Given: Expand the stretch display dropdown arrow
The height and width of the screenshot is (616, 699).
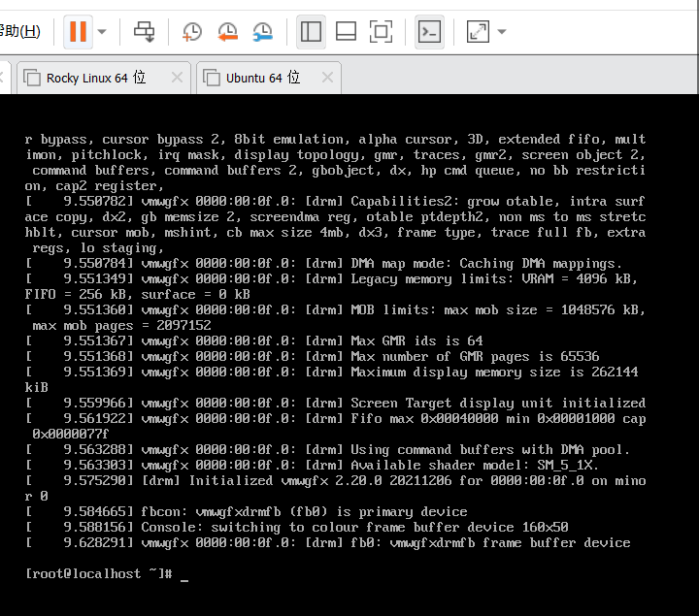Looking at the screenshot, I should click(502, 32).
